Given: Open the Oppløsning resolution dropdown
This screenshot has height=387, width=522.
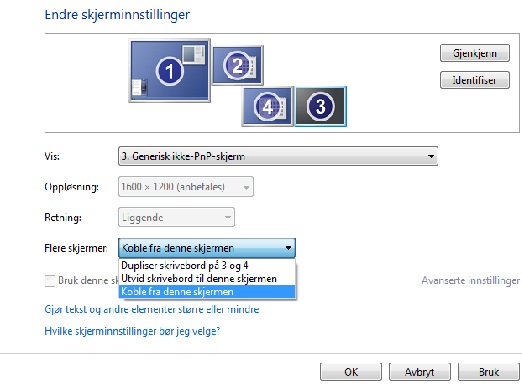Looking at the screenshot, I should (x=186, y=187).
